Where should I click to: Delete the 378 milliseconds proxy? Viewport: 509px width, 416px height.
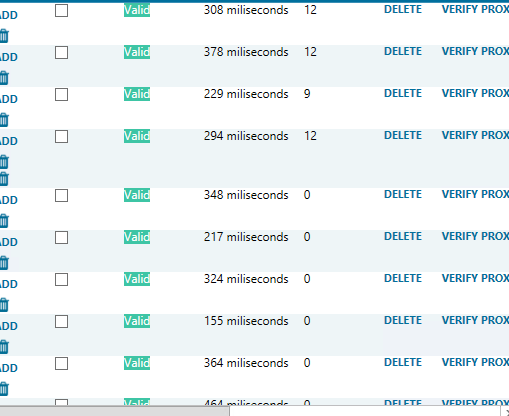[x=403, y=51]
